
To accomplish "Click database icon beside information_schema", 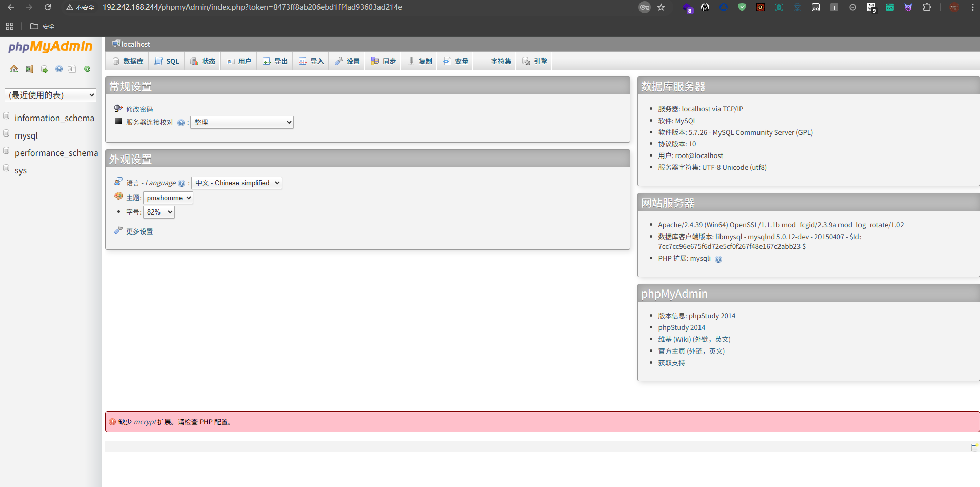I will pos(7,116).
